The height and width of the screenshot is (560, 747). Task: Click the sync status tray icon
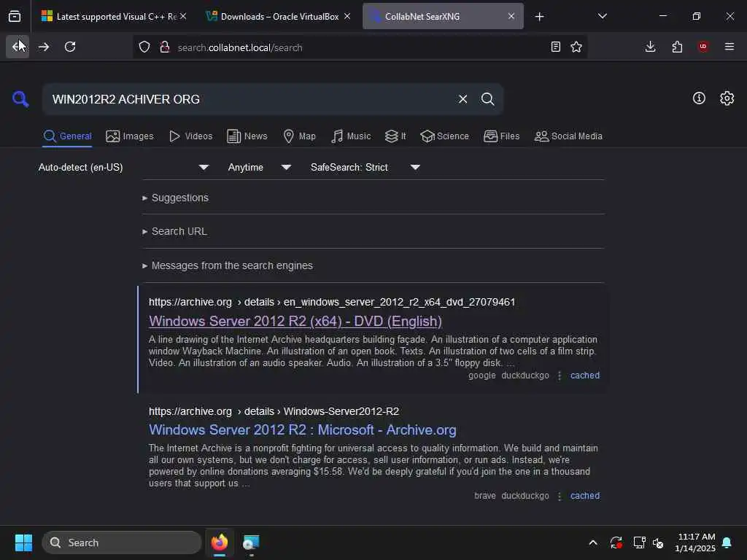[616, 542]
